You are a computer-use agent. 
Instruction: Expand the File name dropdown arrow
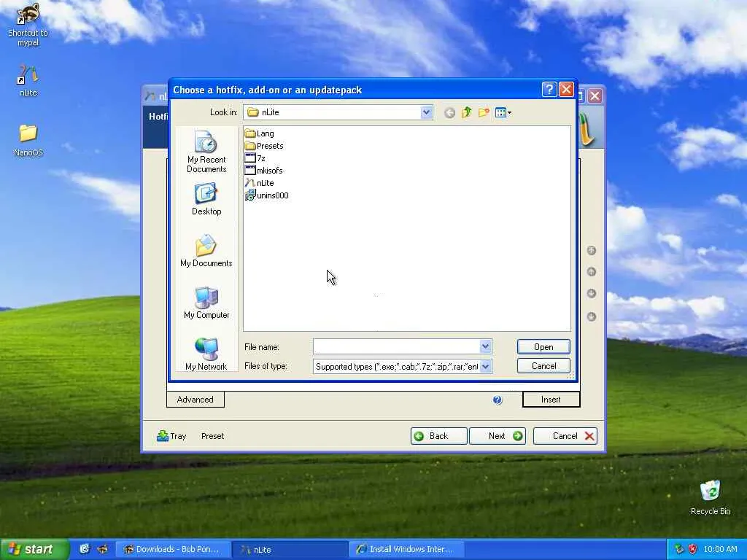tap(485, 346)
